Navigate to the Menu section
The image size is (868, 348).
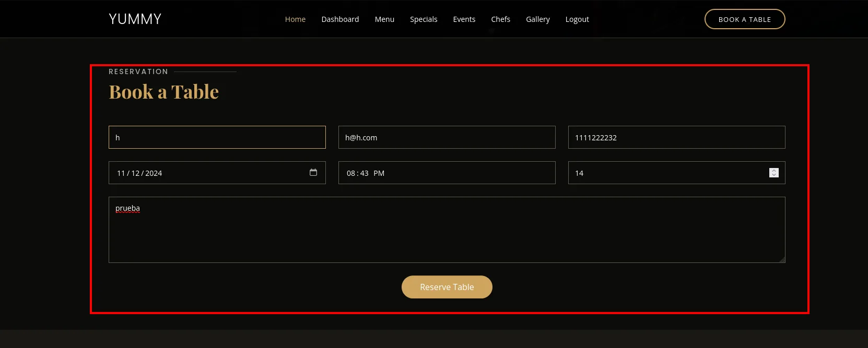point(384,19)
